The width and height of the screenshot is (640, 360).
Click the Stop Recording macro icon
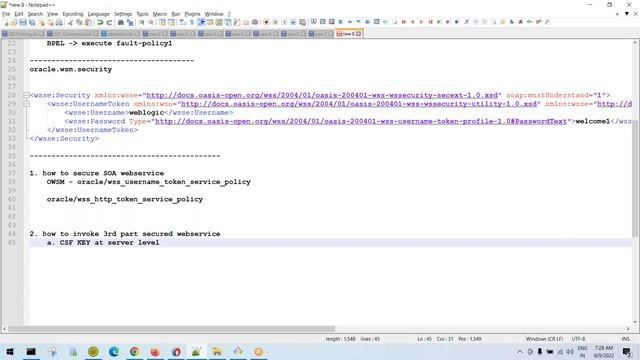[x=275, y=22]
